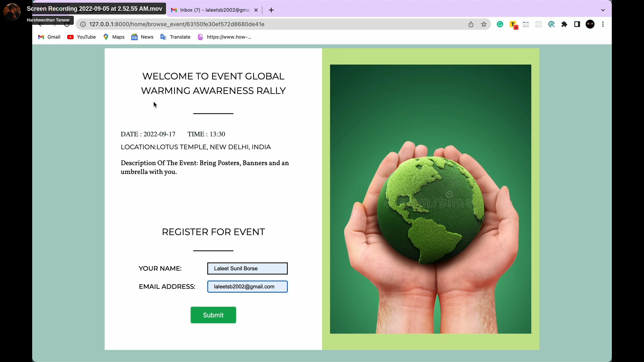This screenshot has height=362, width=644.
Task: Click the Your Name input field
Action: [247, 268]
